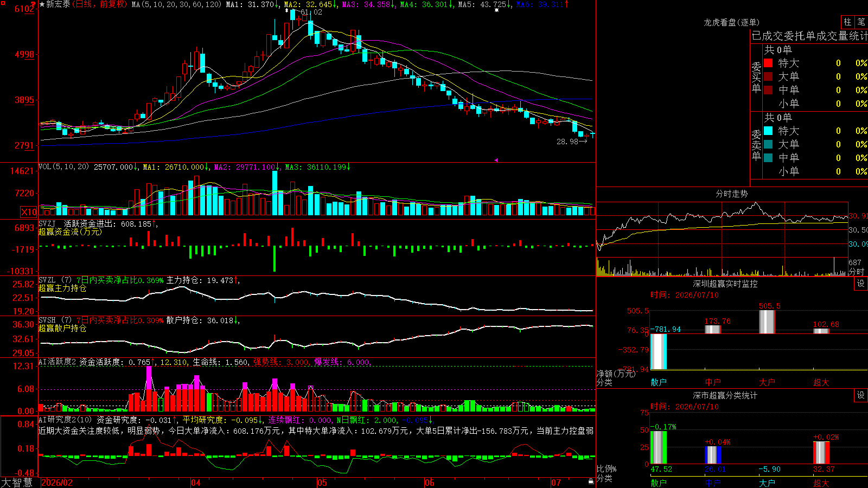Click the 05 month marker on the axis
868x488 pixels.
point(322,483)
